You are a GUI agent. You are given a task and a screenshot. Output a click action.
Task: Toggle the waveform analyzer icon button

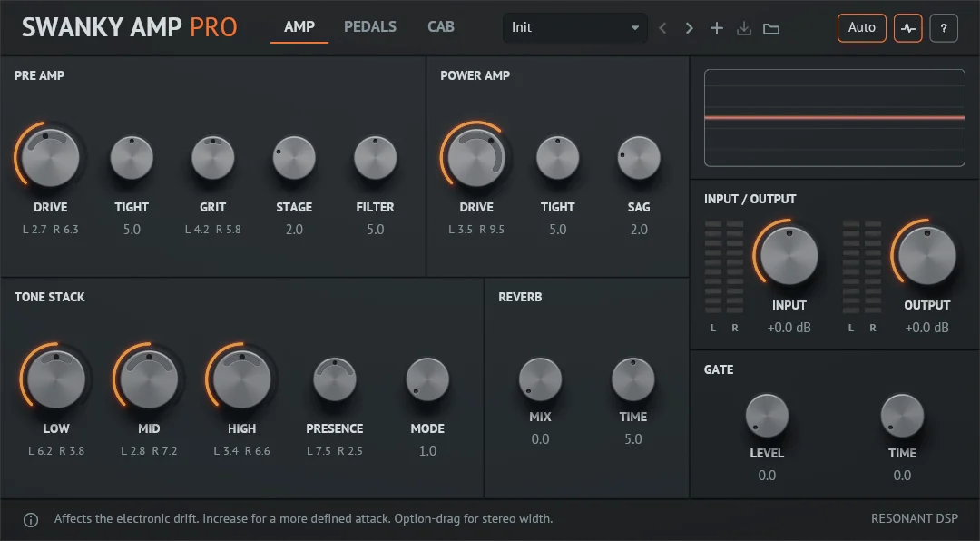[x=908, y=27]
